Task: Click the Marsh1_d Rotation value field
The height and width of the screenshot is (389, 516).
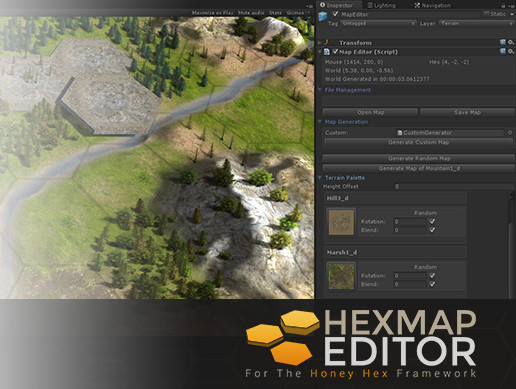Action: [x=410, y=276]
